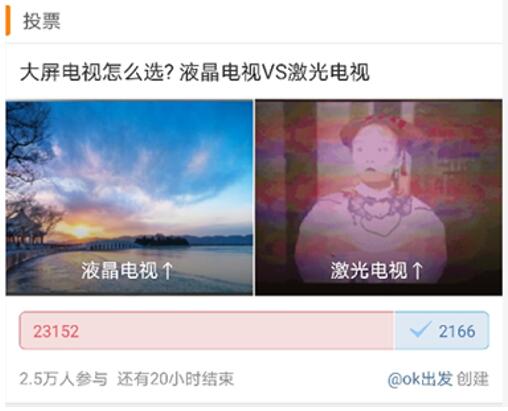This screenshot has height=411, width=508.
Task: Click the 2.5万人参与 participant count
Action: click(63, 379)
